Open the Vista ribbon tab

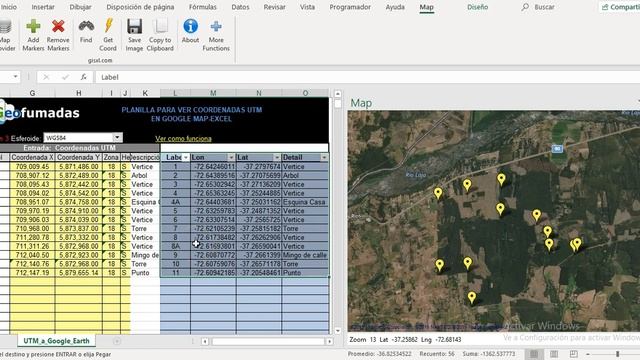[307, 7]
